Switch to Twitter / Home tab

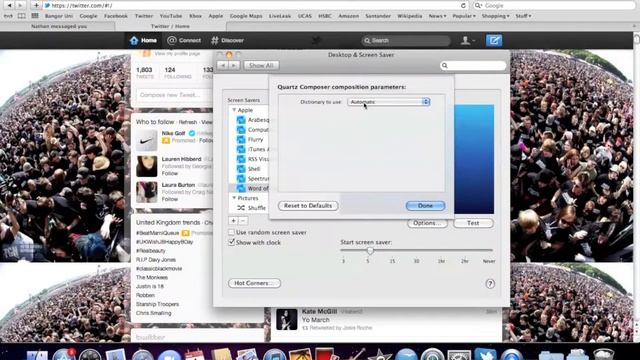170,26
